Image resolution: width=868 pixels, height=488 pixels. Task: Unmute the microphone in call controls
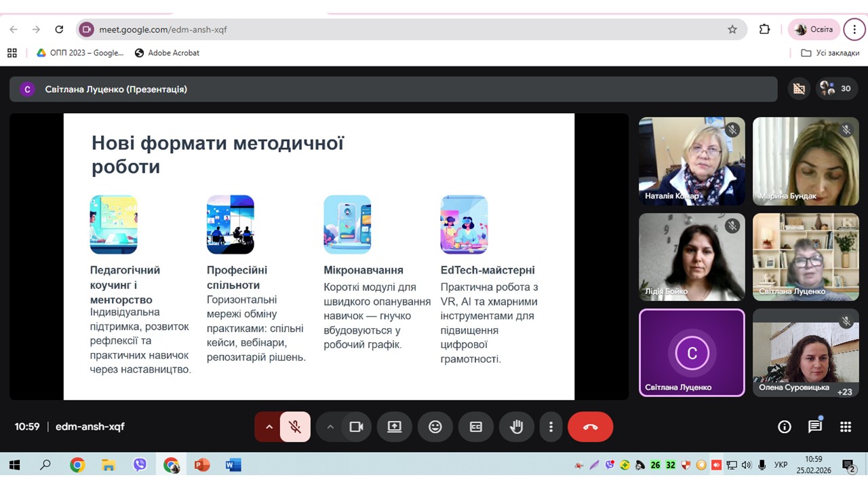[295, 427]
